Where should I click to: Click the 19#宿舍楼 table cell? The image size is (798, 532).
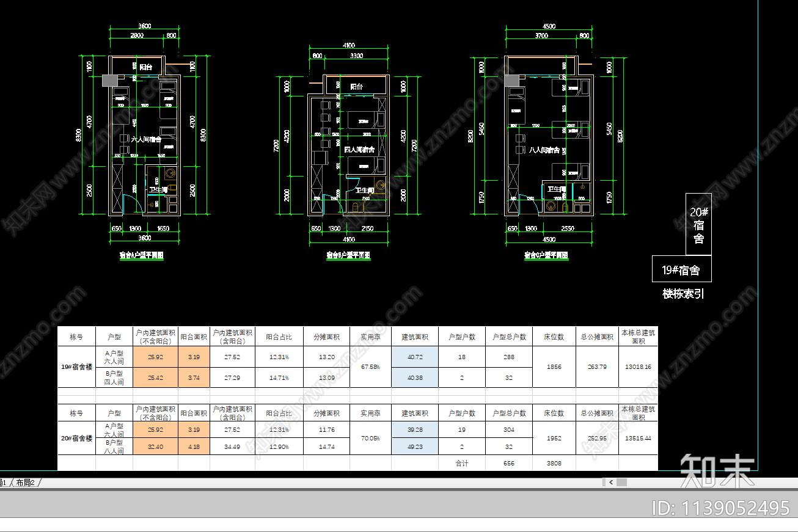(76, 367)
